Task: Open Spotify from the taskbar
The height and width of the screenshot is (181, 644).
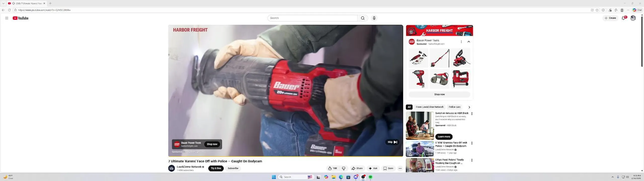Action: 370,177
